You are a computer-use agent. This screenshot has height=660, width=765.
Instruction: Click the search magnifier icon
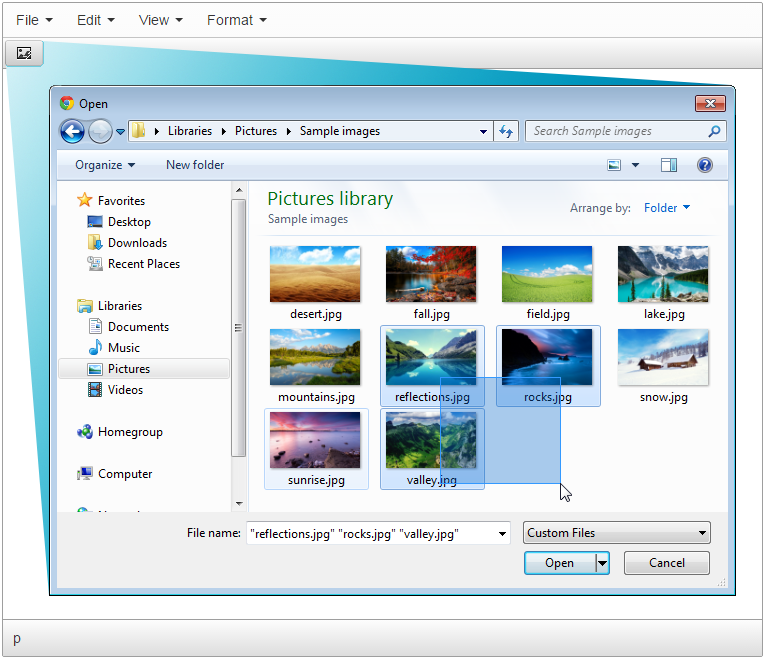click(x=714, y=131)
